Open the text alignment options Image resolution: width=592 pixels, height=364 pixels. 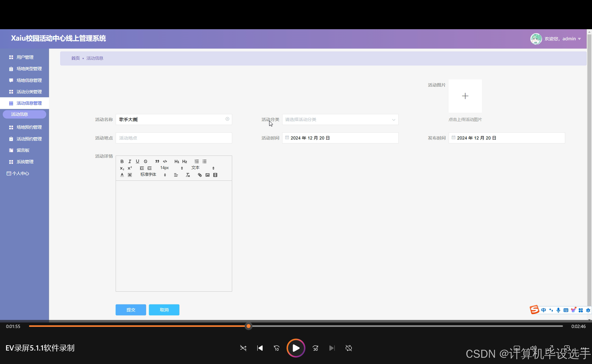pyautogui.click(x=176, y=175)
